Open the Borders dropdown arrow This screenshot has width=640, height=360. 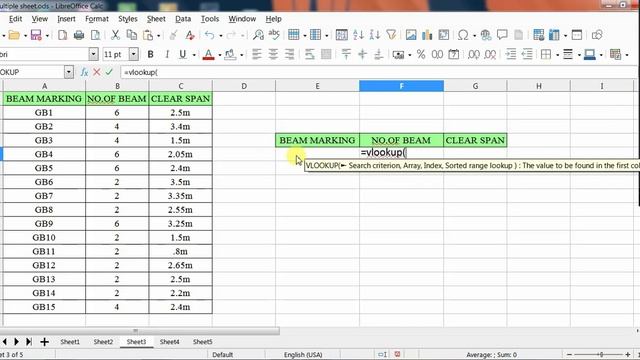pos(557,55)
